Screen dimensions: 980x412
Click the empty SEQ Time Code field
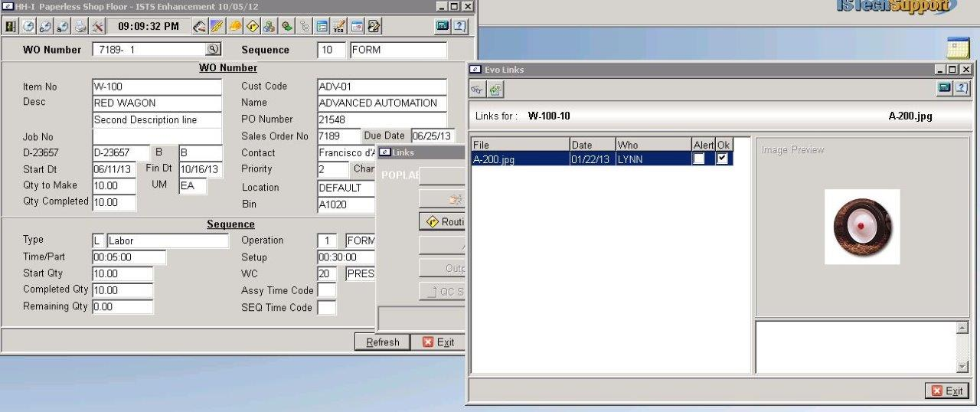[327, 308]
